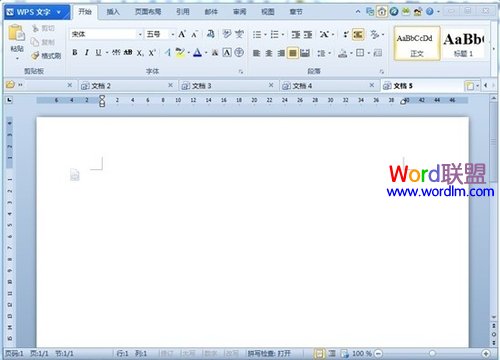Toggle underline formatting
Viewport: 500px width, 360px height.
(x=98, y=52)
